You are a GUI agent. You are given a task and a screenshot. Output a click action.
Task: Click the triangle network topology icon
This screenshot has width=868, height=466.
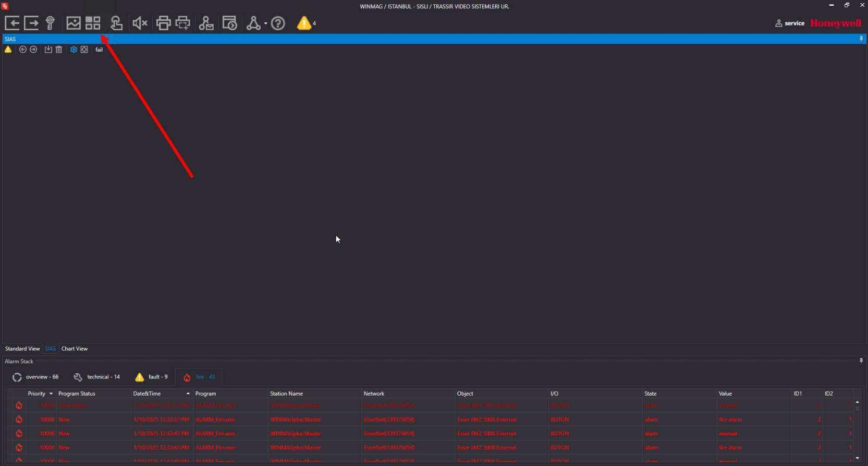[x=253, y=23]
